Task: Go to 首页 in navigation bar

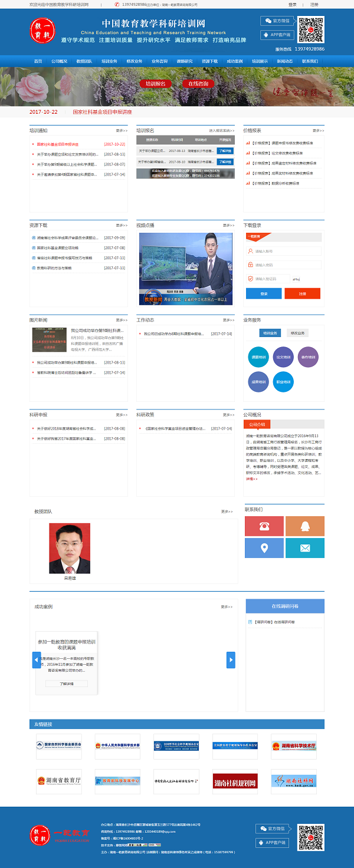Action: click(38, 61)
